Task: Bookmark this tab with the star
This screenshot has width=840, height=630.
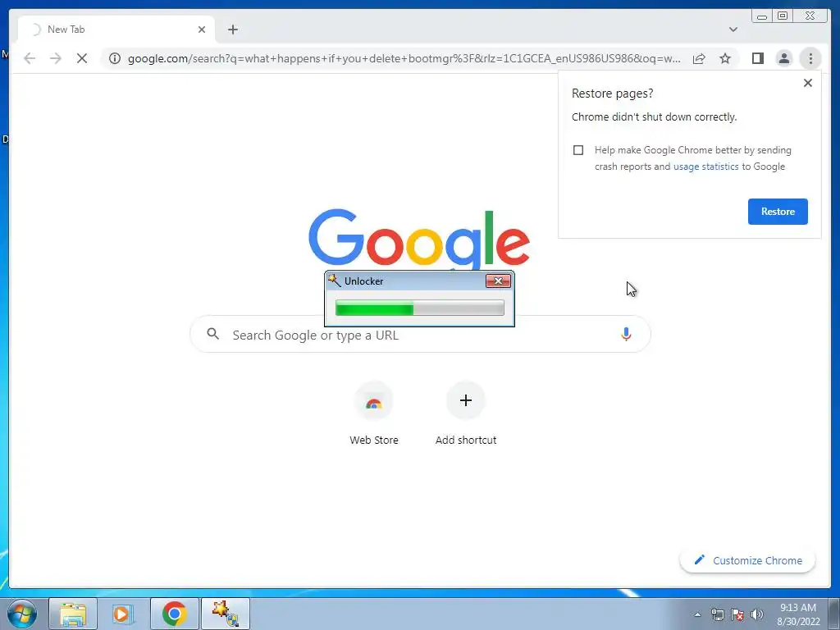Action: [x=725, y=58]
